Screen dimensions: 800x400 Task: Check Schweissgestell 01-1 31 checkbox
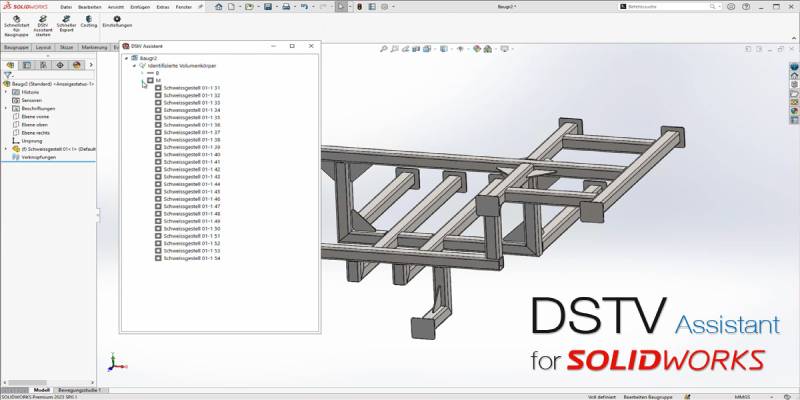coord(158,88)
